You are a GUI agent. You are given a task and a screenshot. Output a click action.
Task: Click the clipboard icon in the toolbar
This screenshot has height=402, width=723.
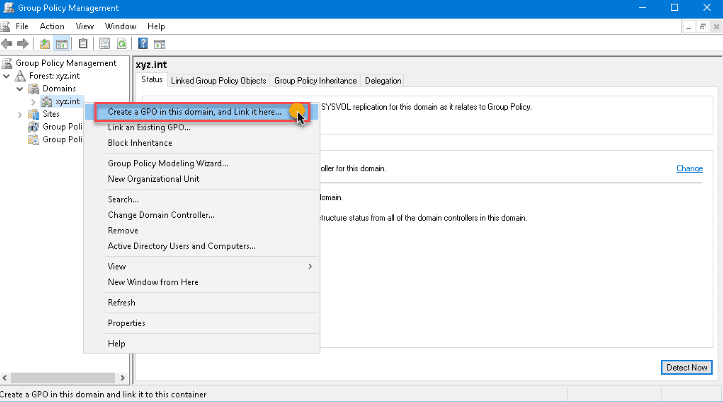[x=83, y=44]
